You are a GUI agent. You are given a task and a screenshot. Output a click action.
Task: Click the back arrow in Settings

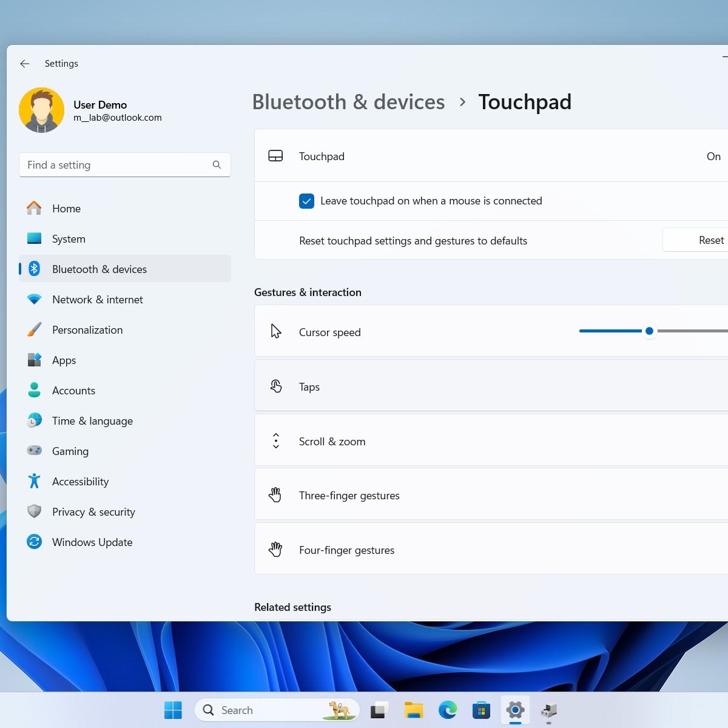point(25,64)
